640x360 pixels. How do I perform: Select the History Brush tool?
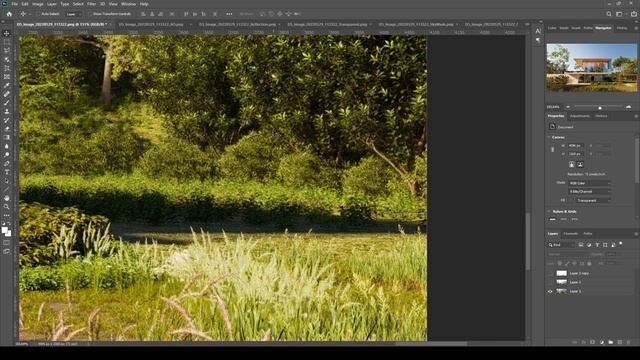click(7, 120)
